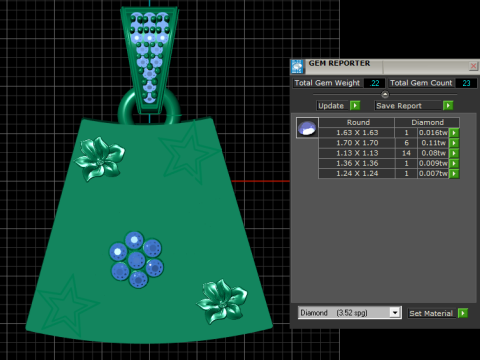Click the Save Report button
This screenshot has width=480, height=360.
tap(408, 106)
